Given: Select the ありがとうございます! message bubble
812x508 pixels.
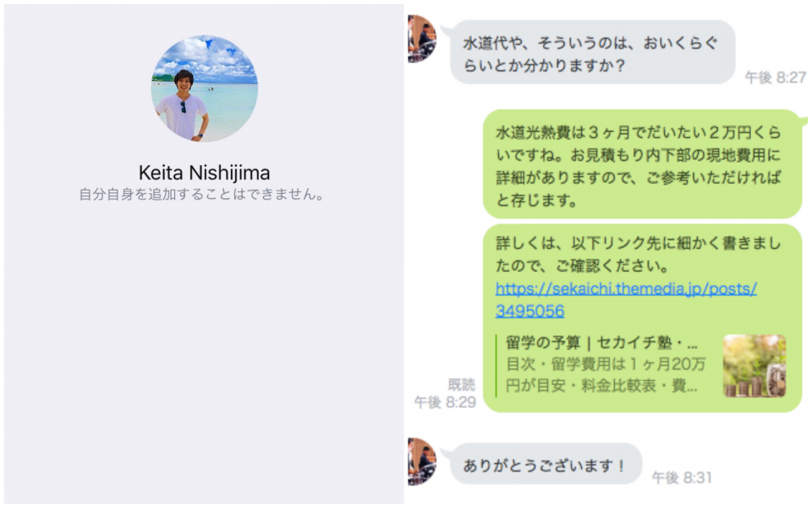Looking at the screenshot, I should coord(546,465).
